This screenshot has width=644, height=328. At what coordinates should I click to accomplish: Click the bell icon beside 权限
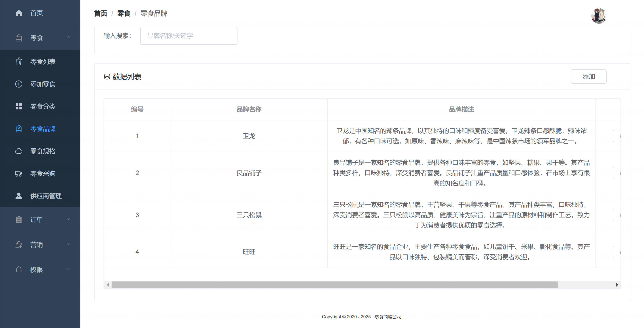[x=19, y=269]
